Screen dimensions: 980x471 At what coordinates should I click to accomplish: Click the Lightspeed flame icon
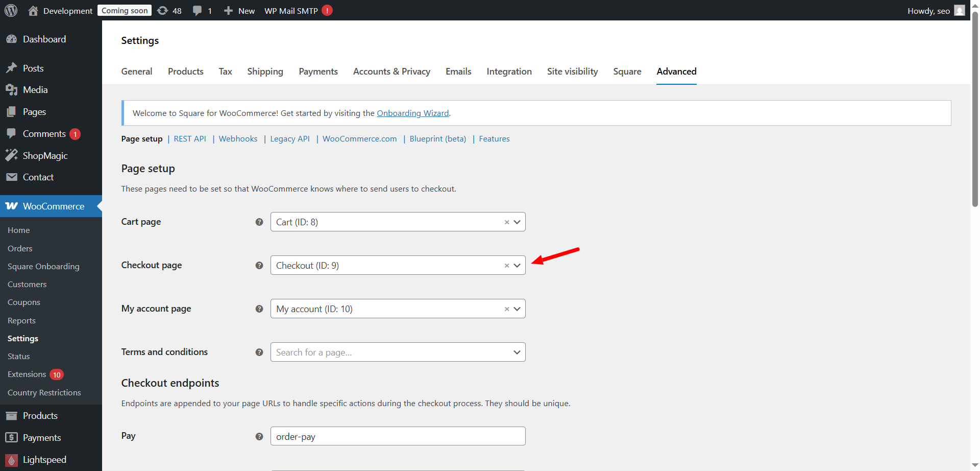pos(11,460)
